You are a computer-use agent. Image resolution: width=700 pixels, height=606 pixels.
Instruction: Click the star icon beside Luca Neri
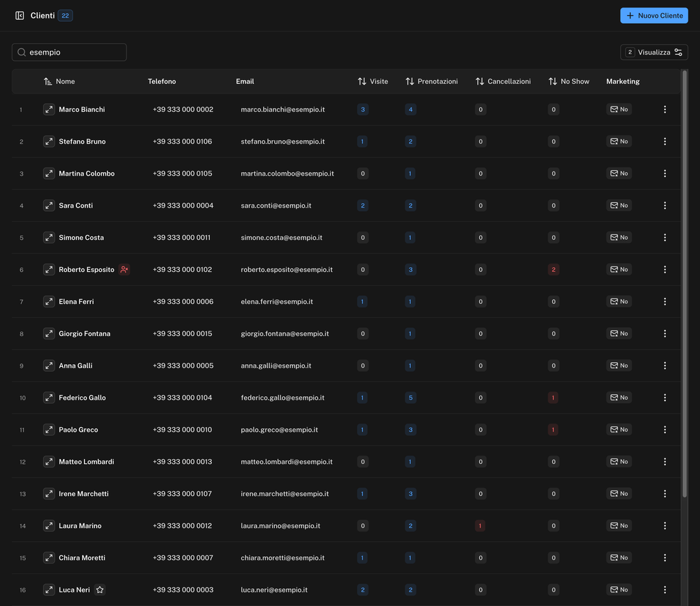pyautogui.click(x=100, y=590)
